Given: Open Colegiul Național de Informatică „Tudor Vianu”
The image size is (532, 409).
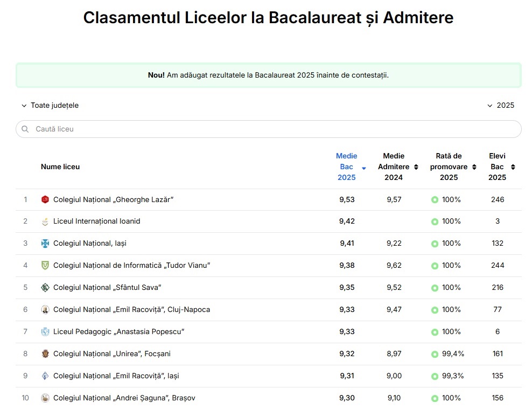Looking at the screenshot, I should (x=131, y=266).
